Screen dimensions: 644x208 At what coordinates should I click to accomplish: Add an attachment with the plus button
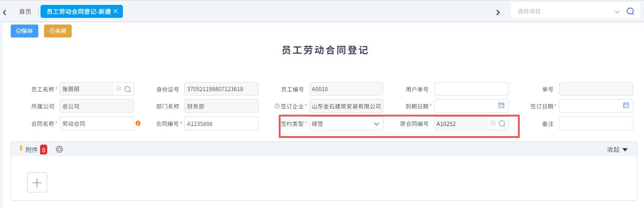pos(37,182)
